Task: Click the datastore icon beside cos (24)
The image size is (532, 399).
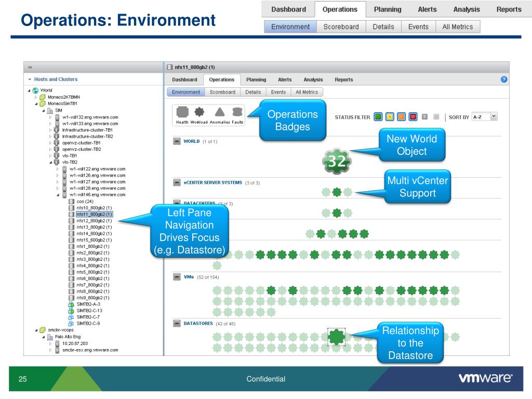Action: click(71, 202)
